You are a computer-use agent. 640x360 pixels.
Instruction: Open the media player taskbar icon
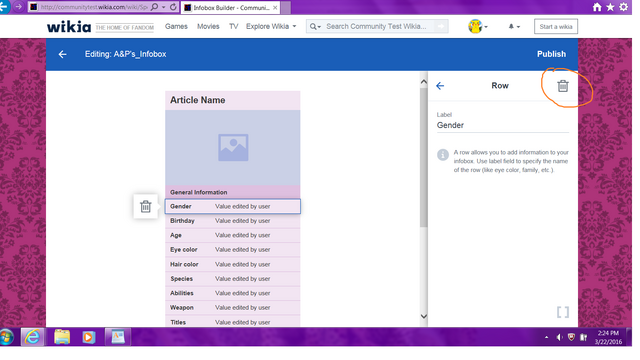click(88, 337)
